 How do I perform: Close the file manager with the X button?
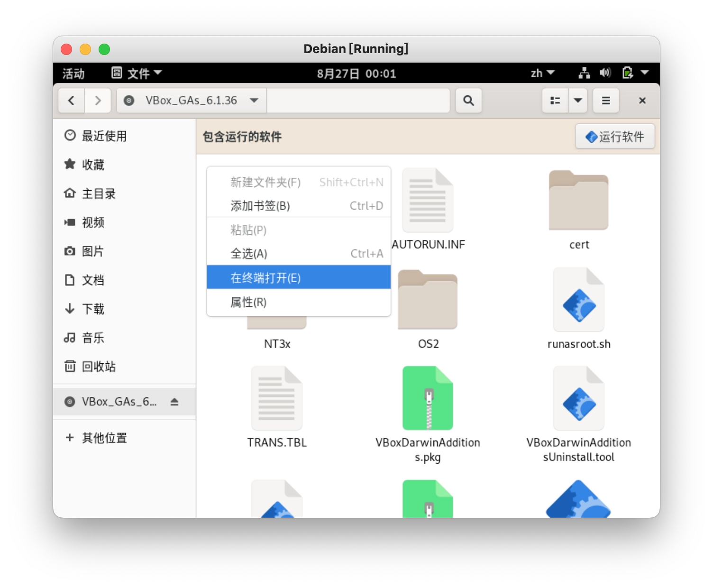642,101
